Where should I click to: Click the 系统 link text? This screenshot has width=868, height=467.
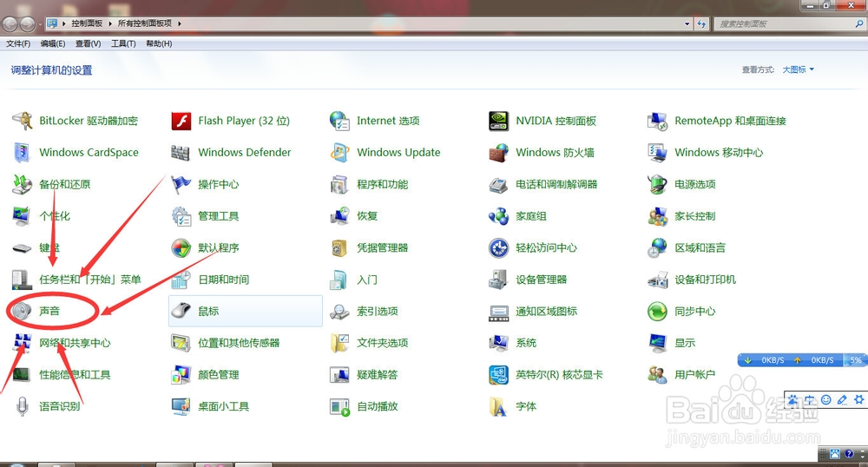(526, 343)
